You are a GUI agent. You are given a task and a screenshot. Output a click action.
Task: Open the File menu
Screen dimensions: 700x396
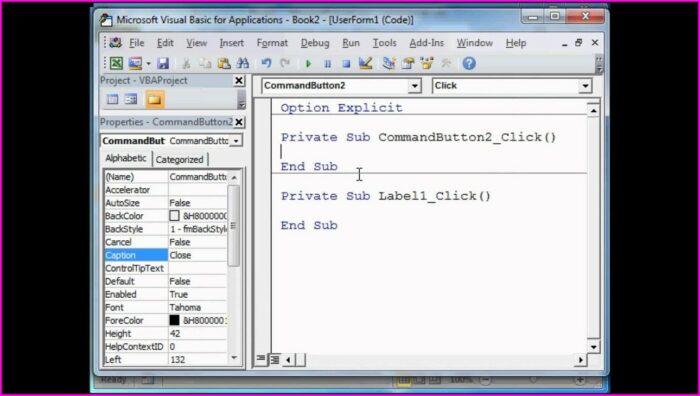click(137, 43)
